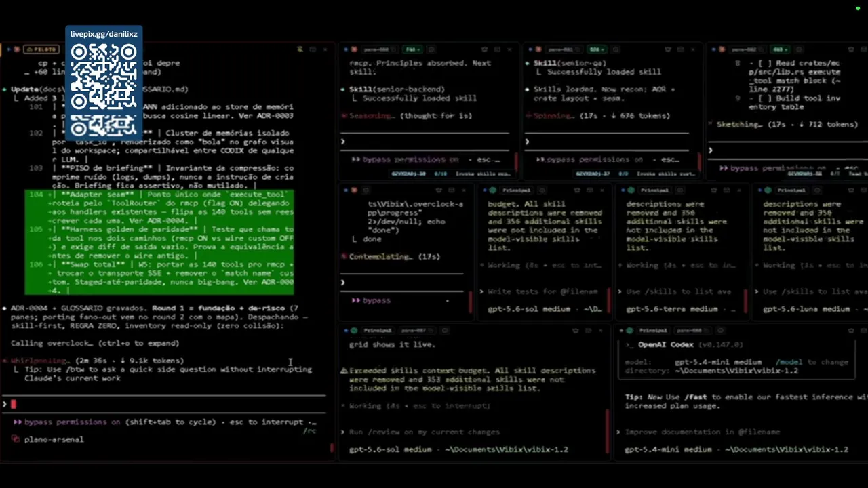Viewport: 868px width, 488px height.
Task: Click the Claude app icon in pane-002 header
Action: (722, 49)
